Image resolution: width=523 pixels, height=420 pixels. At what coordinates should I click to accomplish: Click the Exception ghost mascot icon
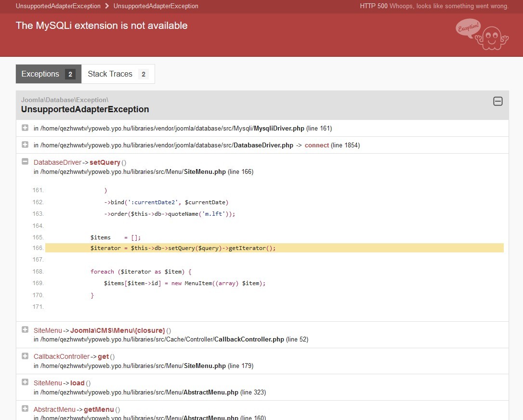tap(482, 34)
